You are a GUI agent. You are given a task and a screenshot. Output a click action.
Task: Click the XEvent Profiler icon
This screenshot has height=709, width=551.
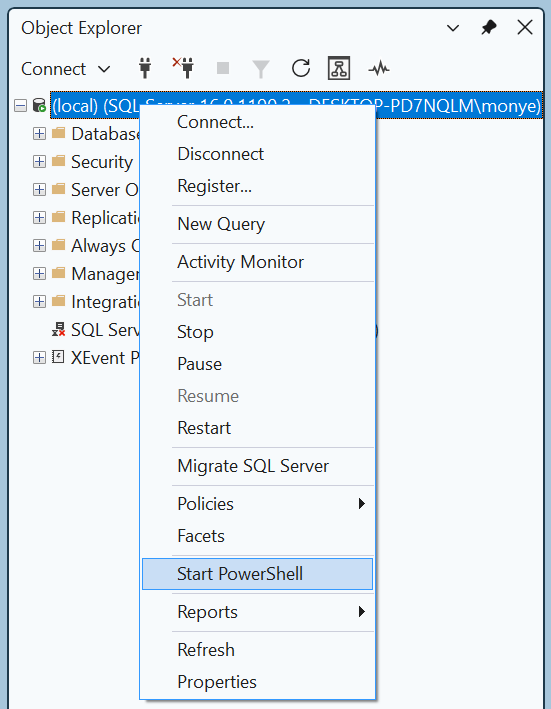click(x=58, y=357)
